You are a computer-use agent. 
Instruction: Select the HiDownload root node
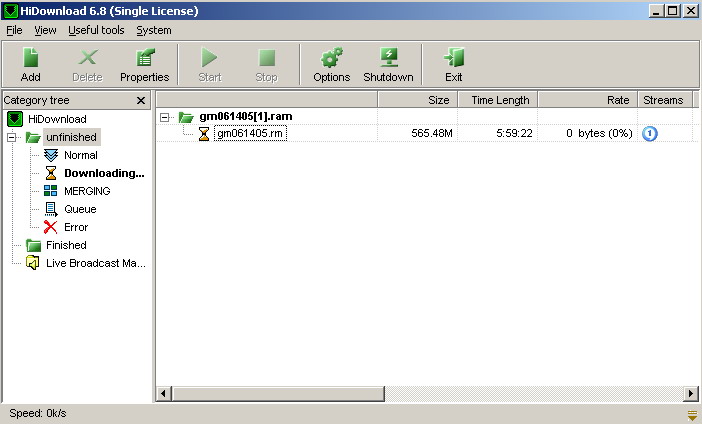coord(57,119)
